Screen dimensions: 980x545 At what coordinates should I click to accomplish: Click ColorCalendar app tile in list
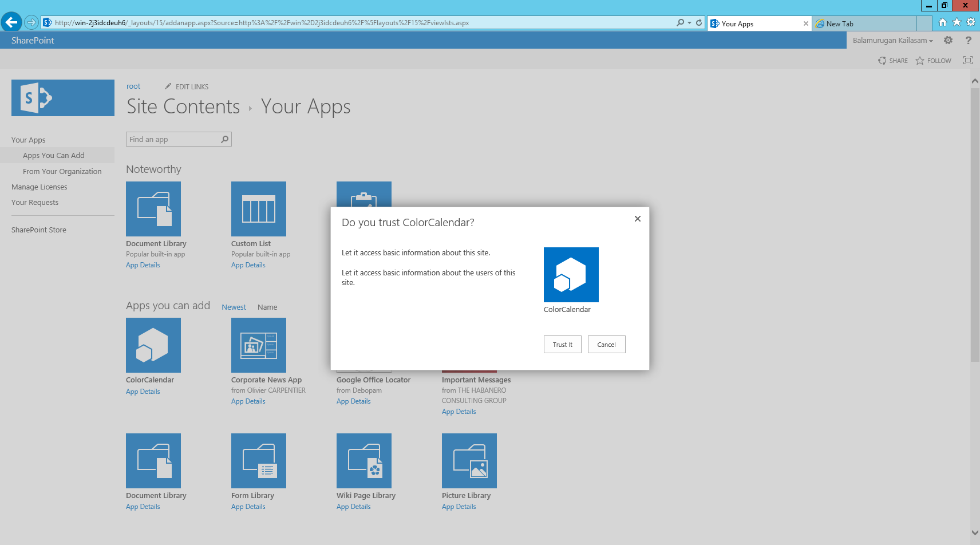coord(153,345)
